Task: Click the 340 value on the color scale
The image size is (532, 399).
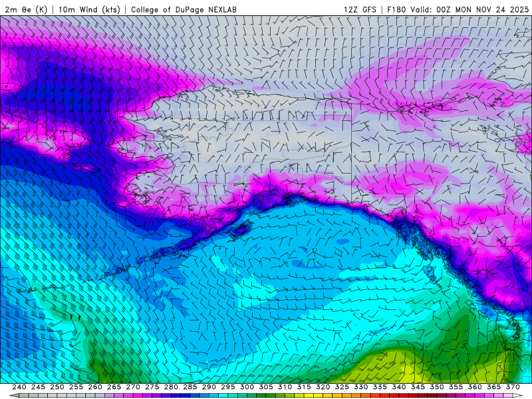Action: click(399, 387)
